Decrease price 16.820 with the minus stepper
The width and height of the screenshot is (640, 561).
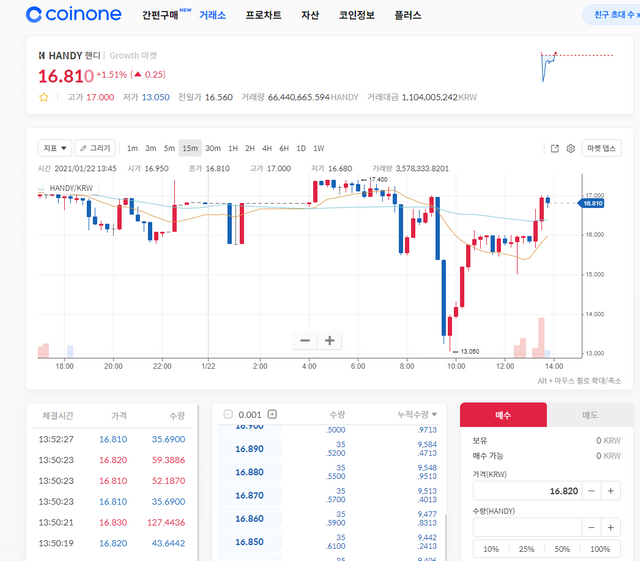point(591,491)
